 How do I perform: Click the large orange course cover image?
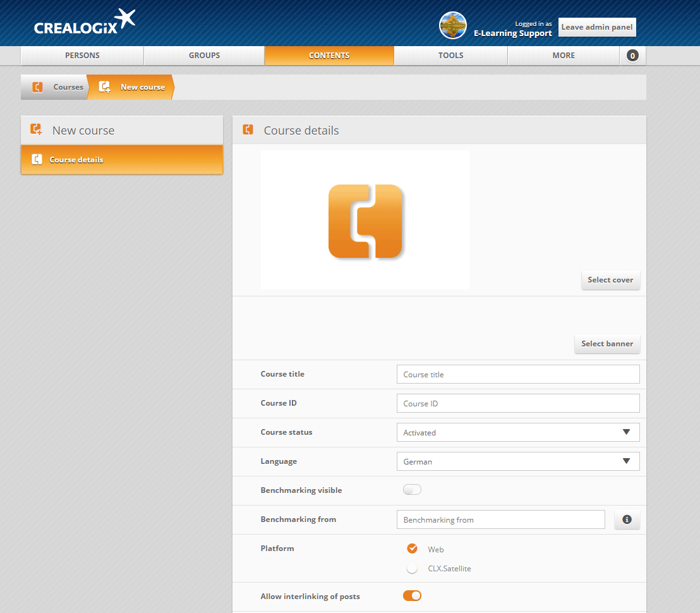coord(365,221)
